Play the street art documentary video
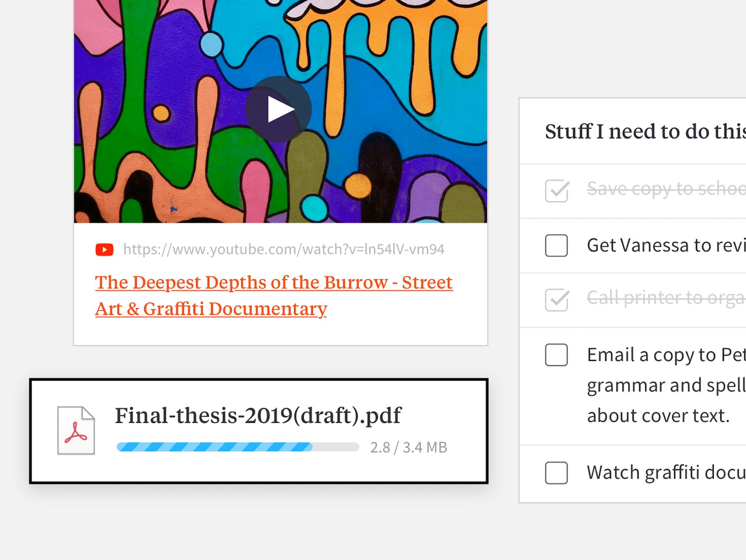 pos(278,109)
